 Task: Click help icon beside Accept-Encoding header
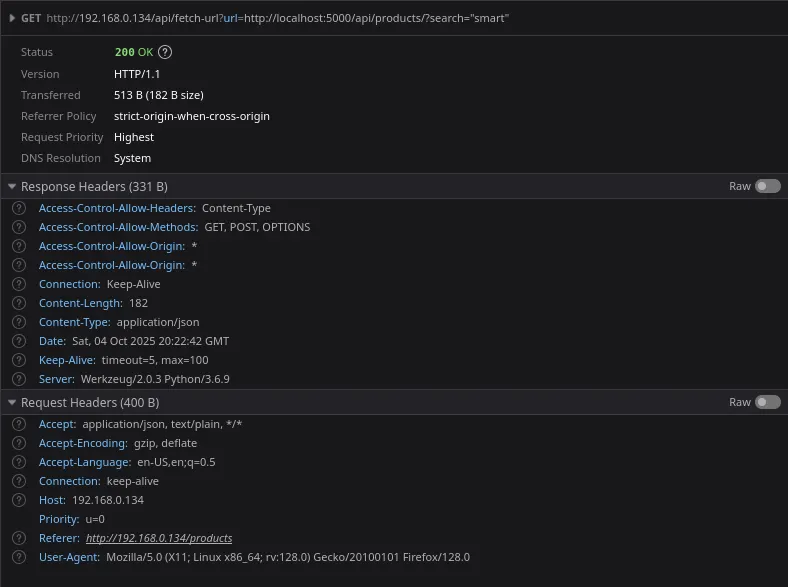coord(19,443)
